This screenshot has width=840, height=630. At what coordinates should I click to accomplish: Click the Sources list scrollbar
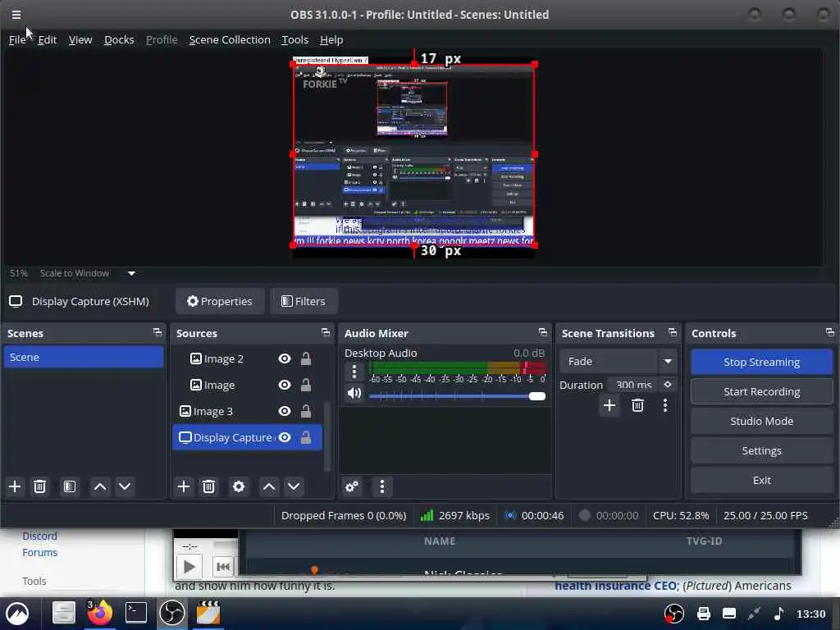327,436
